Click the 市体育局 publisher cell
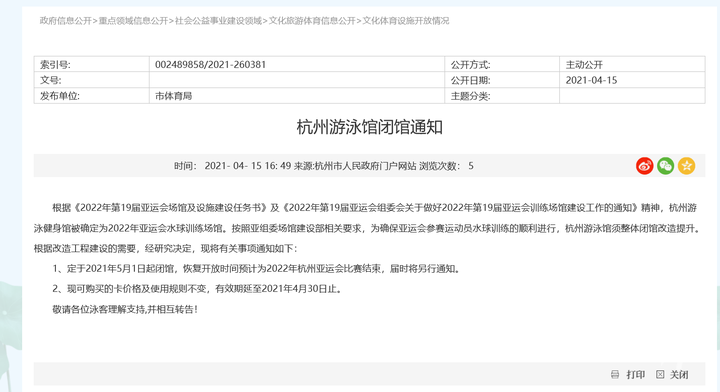This screenshot has height=392, width=720. (297, 95)
